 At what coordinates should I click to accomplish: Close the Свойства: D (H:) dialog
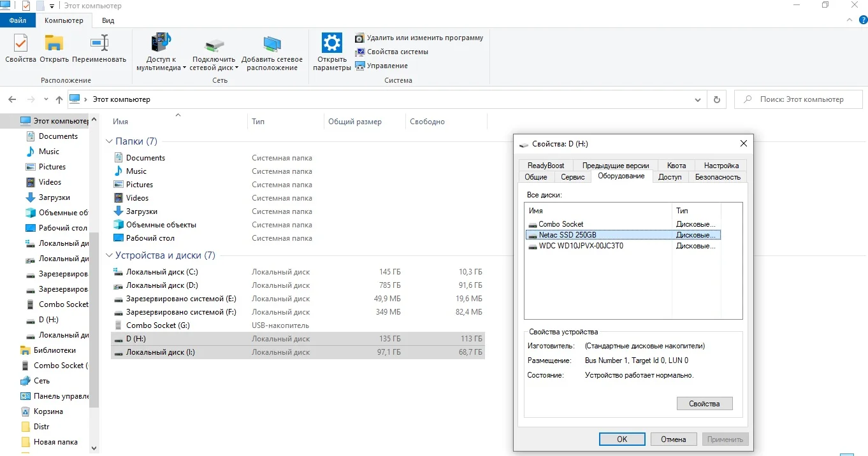click(x=743, y=144)
